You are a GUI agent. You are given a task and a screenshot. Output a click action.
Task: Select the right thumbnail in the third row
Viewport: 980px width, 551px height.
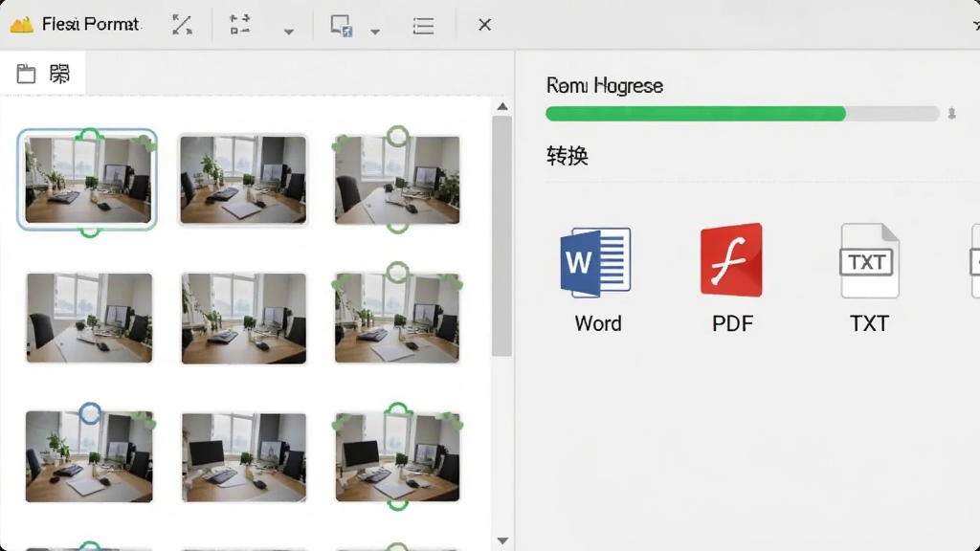point(397,456)
